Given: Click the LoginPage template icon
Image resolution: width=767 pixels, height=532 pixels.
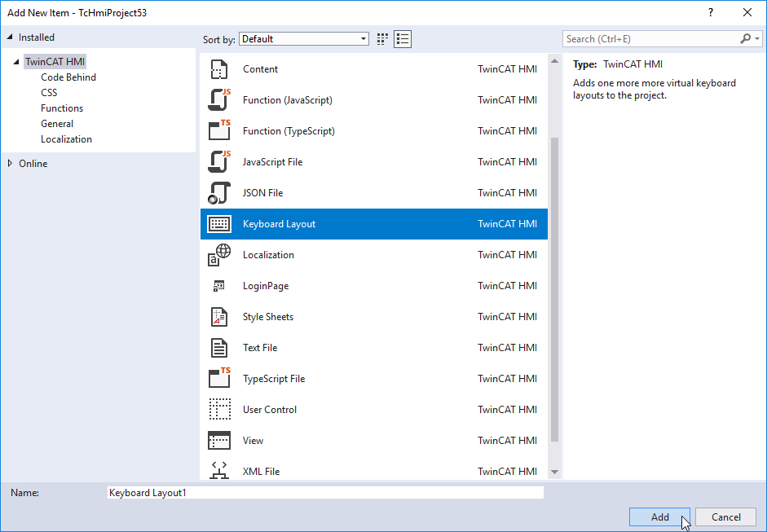Looking at the screenshot, I should click(x=218, y=286).
